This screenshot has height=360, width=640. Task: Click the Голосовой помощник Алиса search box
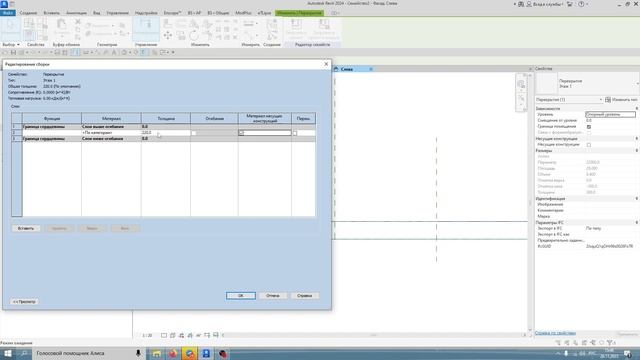pos(84,353)
